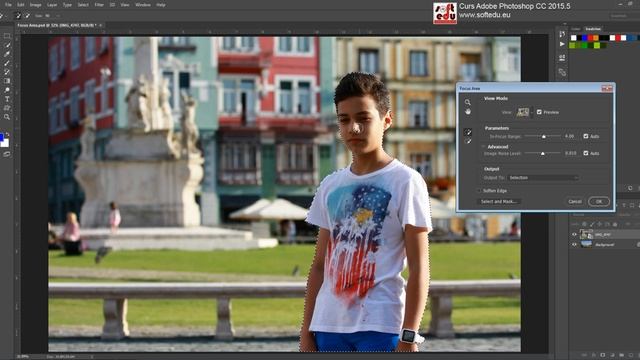640x360 pixels.
Task: Open the History panel icon
Action: tap(562, 34)
